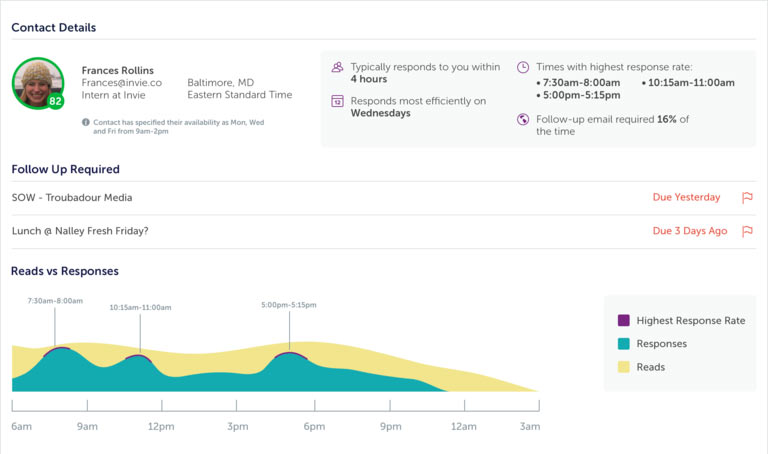Click the info icon by availability note
Image resolution: width=768 pixels, height=454 pixels.
[x=86, y=121]
